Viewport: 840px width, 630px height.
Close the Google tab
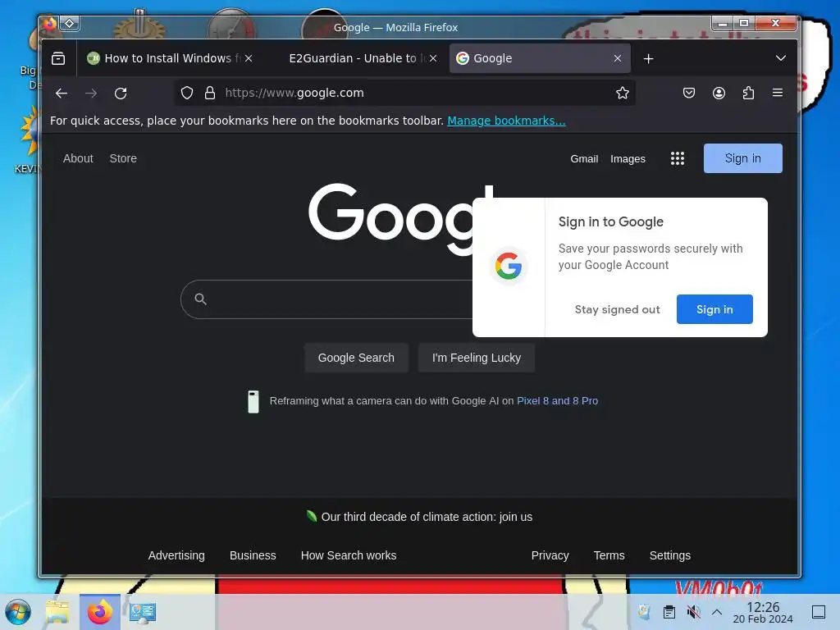pos(617,58)
